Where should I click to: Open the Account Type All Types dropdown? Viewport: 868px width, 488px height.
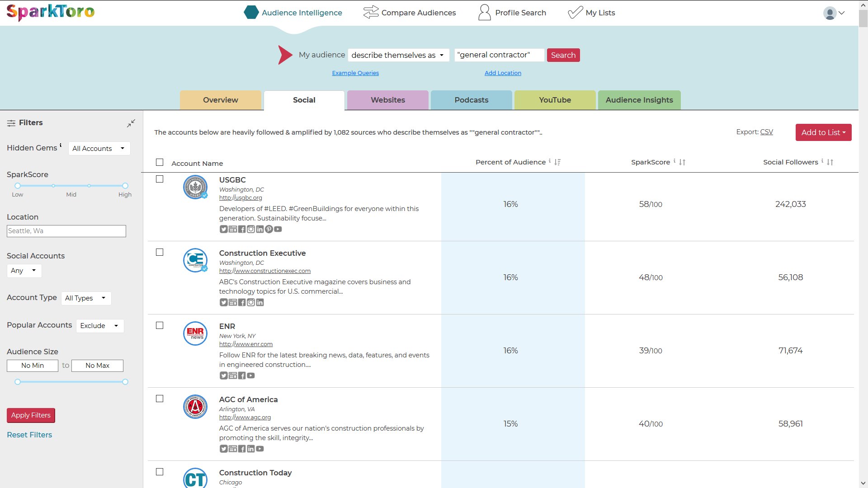(86, 298)
